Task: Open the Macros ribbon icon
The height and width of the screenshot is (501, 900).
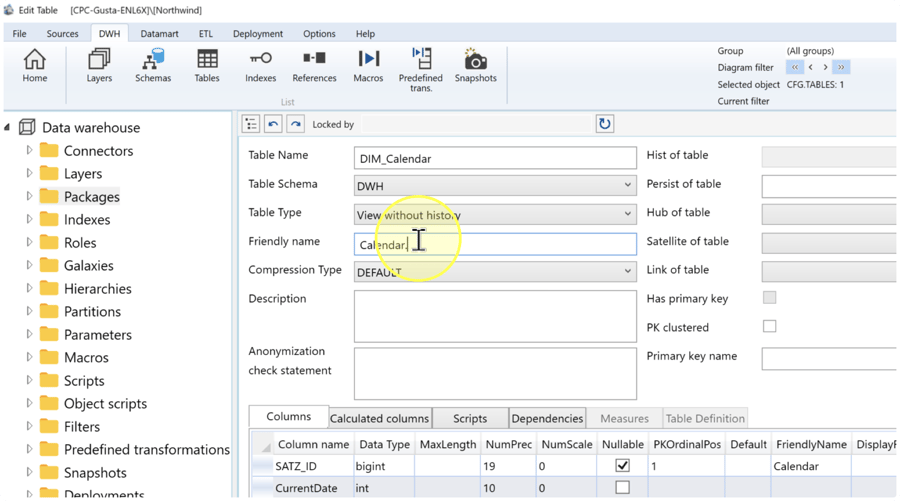Action: [x=368, y=65]
